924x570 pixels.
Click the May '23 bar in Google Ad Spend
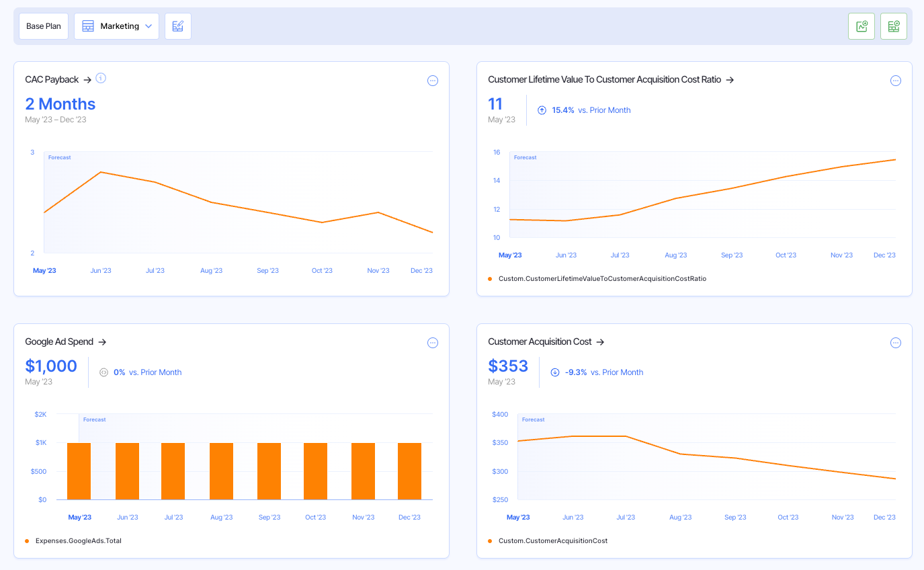pos(79,471)
